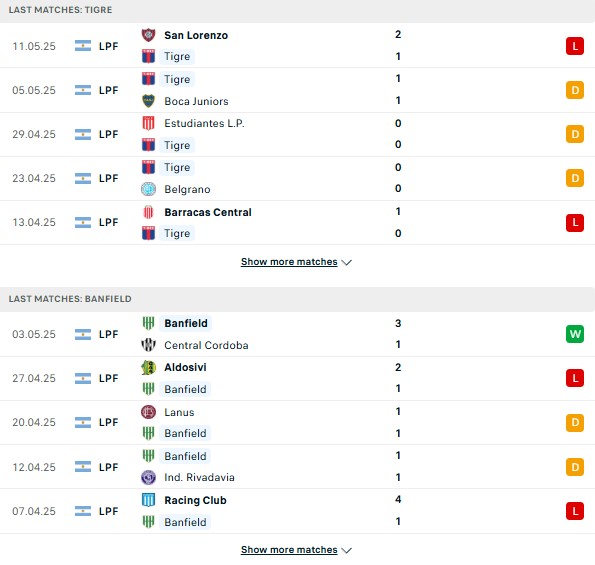
Task: Click the Ind. Rivadavia crest
Action: tap(148, 477)
